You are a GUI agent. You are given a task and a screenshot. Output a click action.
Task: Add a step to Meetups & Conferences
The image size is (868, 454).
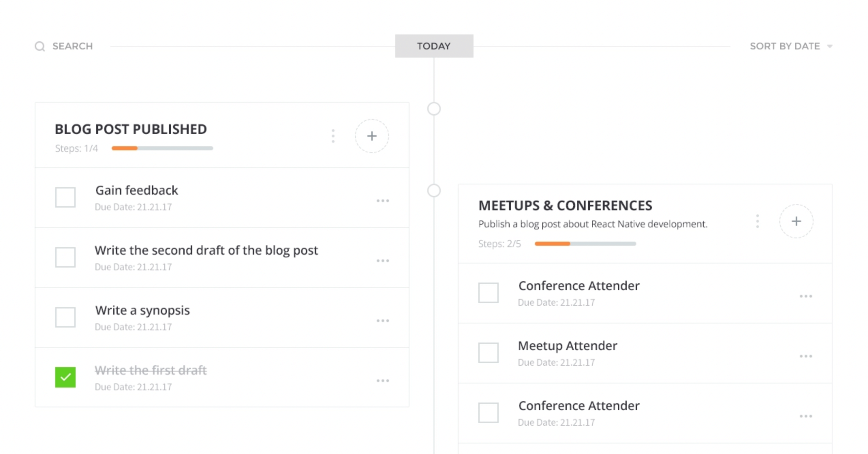(x=796, y=221)
